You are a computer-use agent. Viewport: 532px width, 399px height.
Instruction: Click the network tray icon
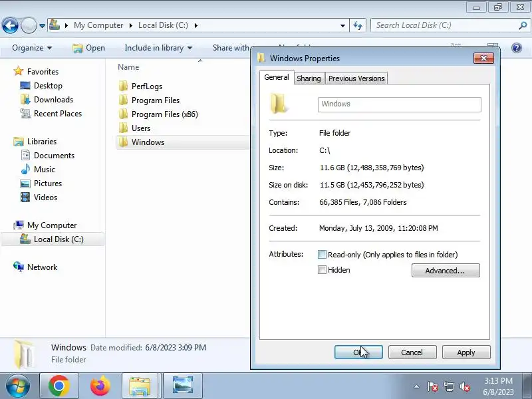coord(448,386)
